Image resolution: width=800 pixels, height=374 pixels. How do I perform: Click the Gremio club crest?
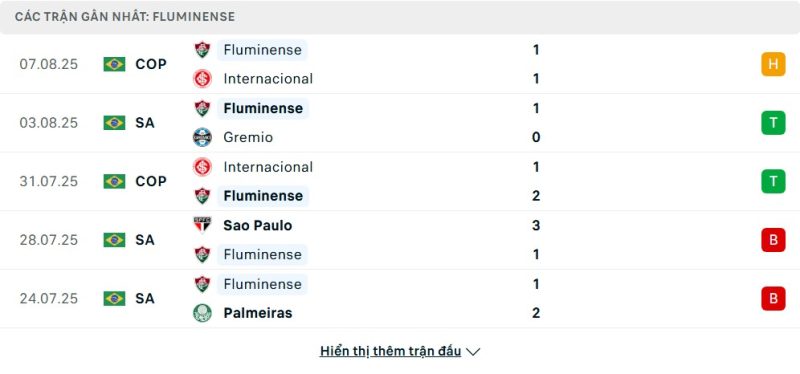point(203,137)
